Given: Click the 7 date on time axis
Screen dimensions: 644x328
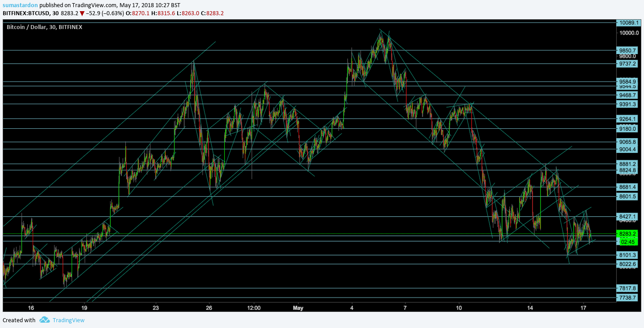Looking at the screenshot, I should coord(405,308).
